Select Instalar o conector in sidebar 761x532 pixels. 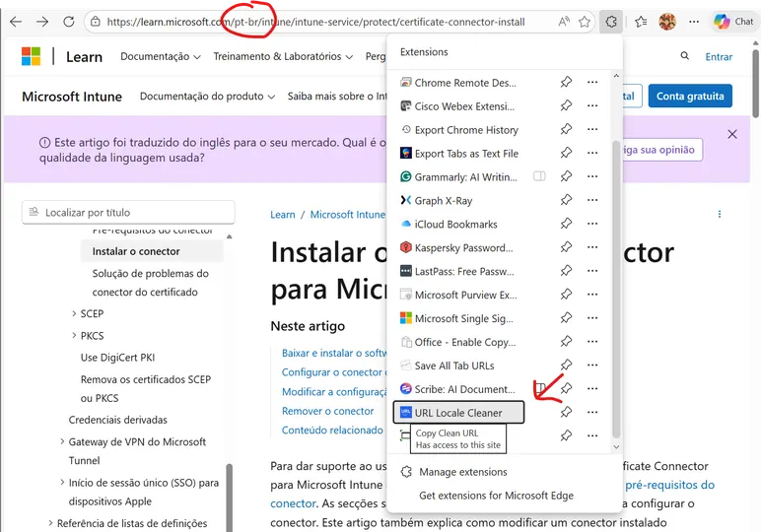(152, 251)
